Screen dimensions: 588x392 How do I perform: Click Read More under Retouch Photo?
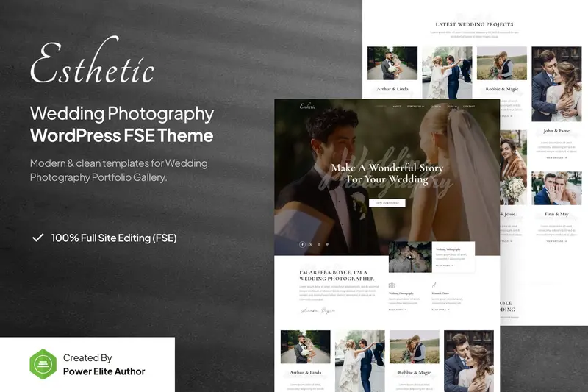tap(440, 310)
